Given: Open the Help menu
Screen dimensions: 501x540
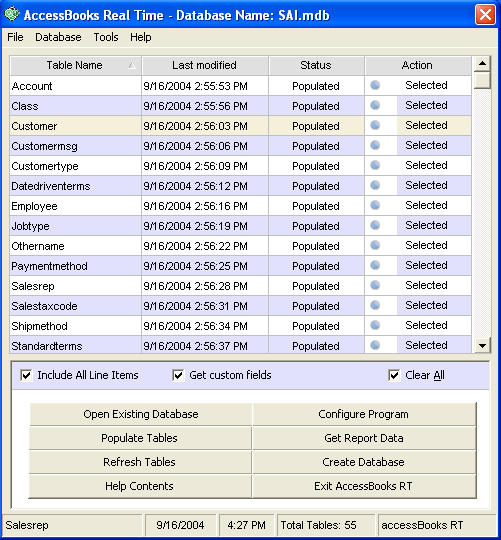Looking at the screenshot, I should [x=140, y=37].
